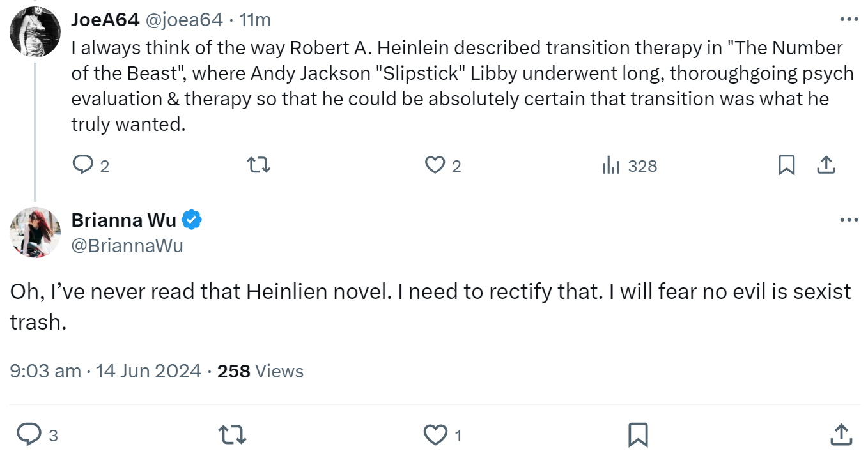Image resolution: width=868 pixels, height=456 pixels.
Task: Visit the @BriannaWu handle
Action: click(x=127, y=245)
